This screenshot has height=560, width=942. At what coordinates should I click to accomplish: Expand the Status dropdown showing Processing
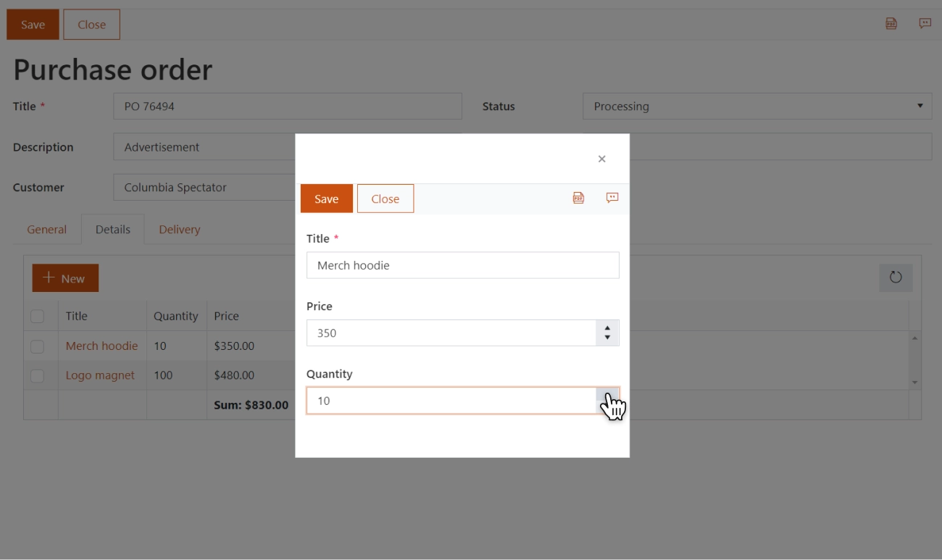(756, 106)
